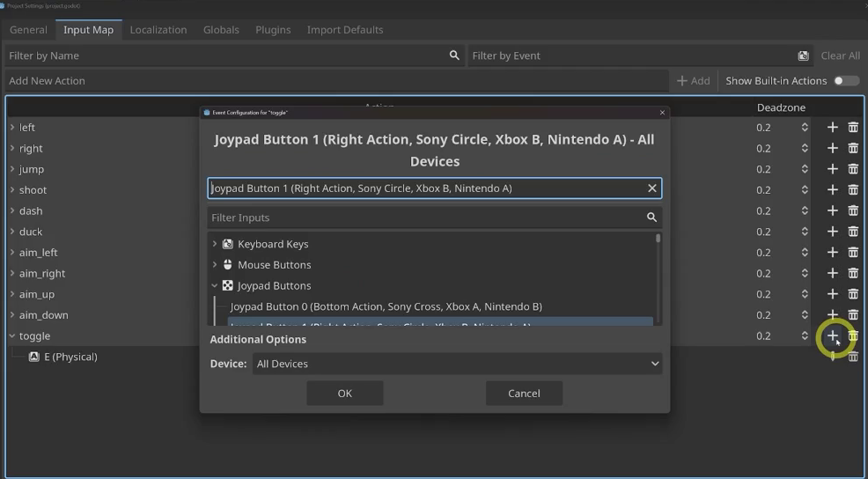
Task: Add event to the aim_up action
Action: click(832, 294)
